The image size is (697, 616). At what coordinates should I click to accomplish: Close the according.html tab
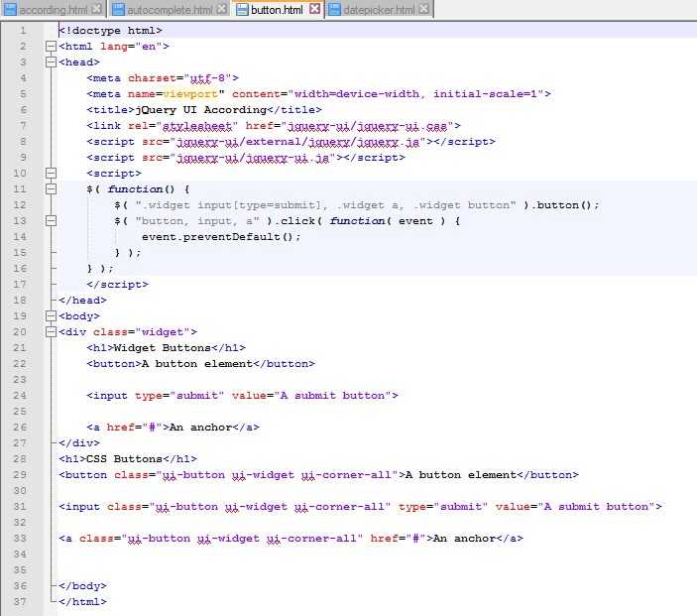[97, 9]
